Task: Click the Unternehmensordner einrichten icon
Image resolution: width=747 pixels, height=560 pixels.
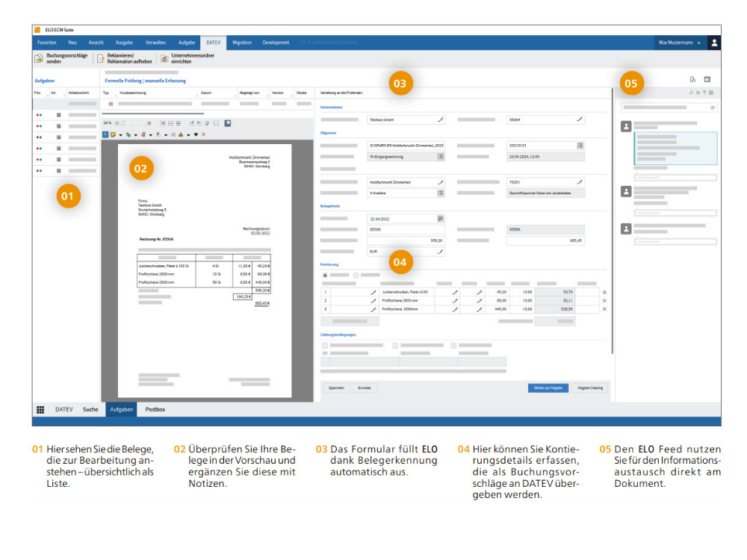Action: point(164,58)
